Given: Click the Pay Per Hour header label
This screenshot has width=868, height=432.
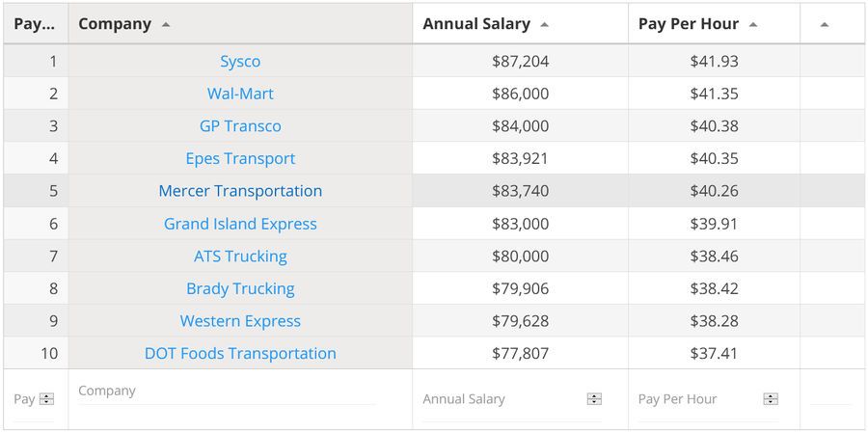Looking at the screenshot, I should (688, 24).
